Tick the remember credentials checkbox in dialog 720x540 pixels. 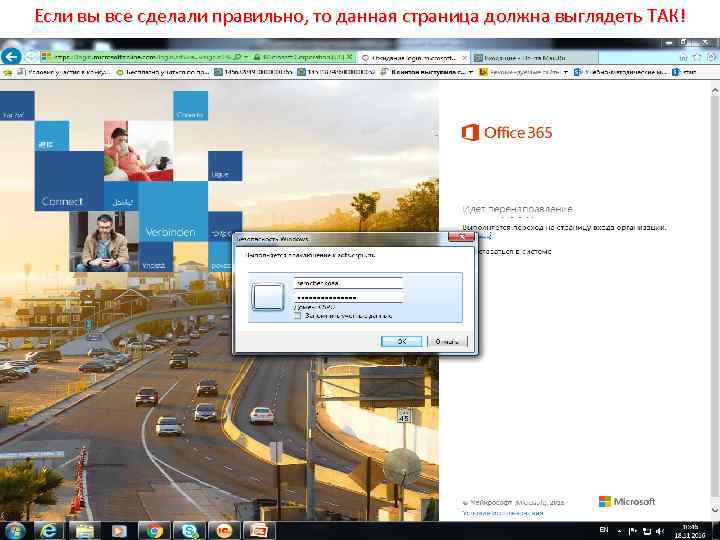pyautogui.click(x=298, y=316)
